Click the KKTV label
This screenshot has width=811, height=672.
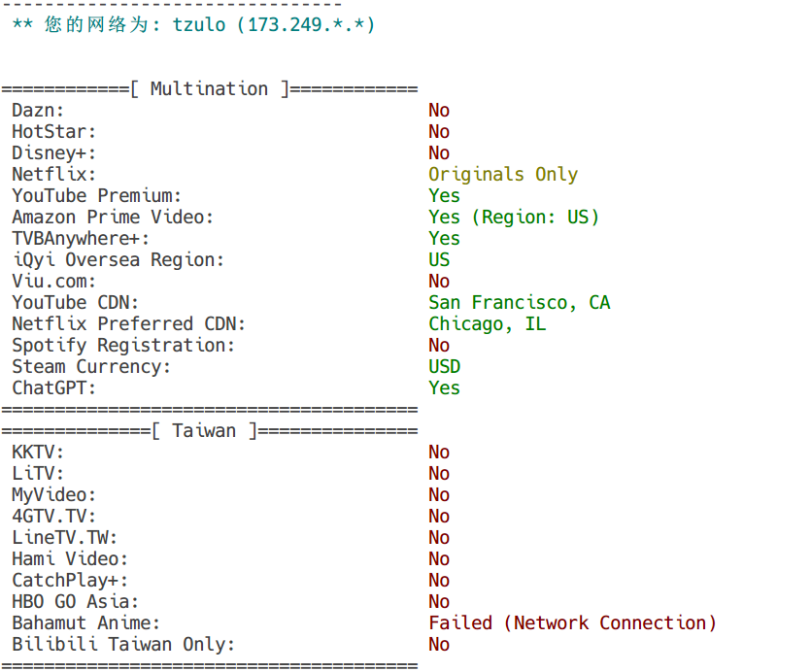pyautogui.click(x=38, y=453)
